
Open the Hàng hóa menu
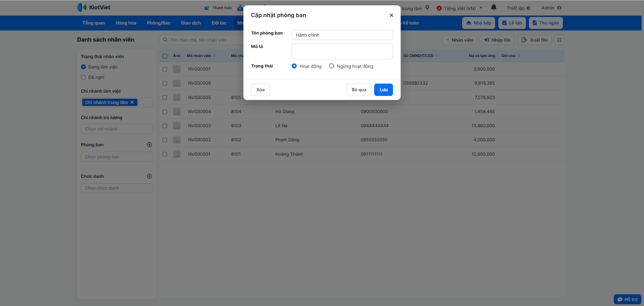126,23
